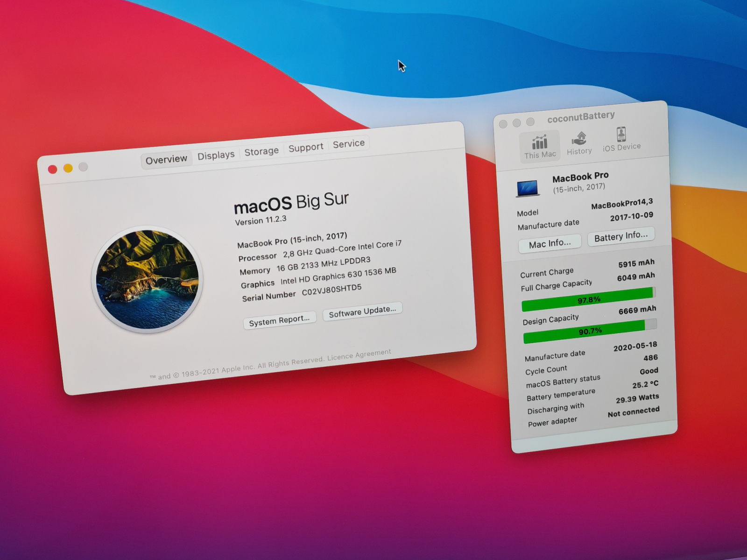
Task: Switch to the Displays tab
Action: (x=216, y=155)
